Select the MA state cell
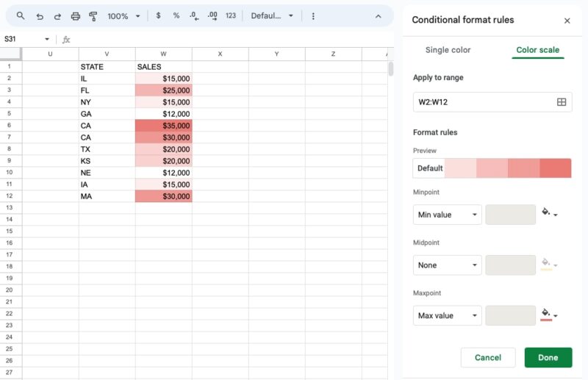 click(107, 196)
